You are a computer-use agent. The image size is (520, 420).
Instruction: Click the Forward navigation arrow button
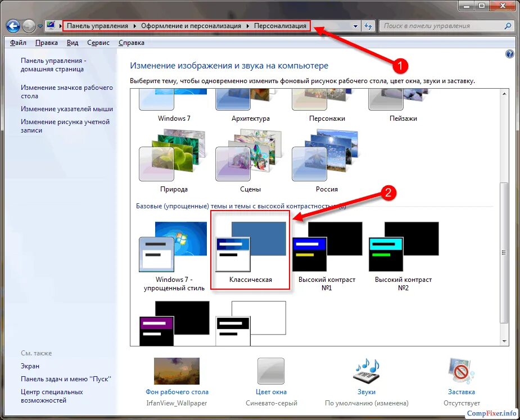tap(29, 26)
